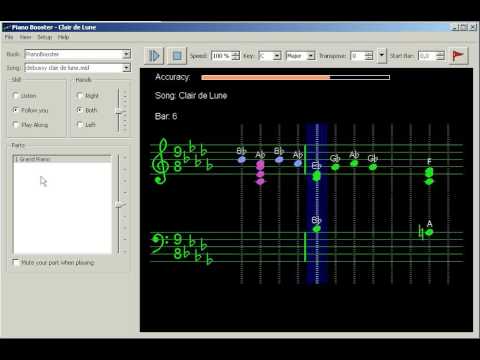
Task: Click the Play/Pause button in toolbar
Action: 154,56
